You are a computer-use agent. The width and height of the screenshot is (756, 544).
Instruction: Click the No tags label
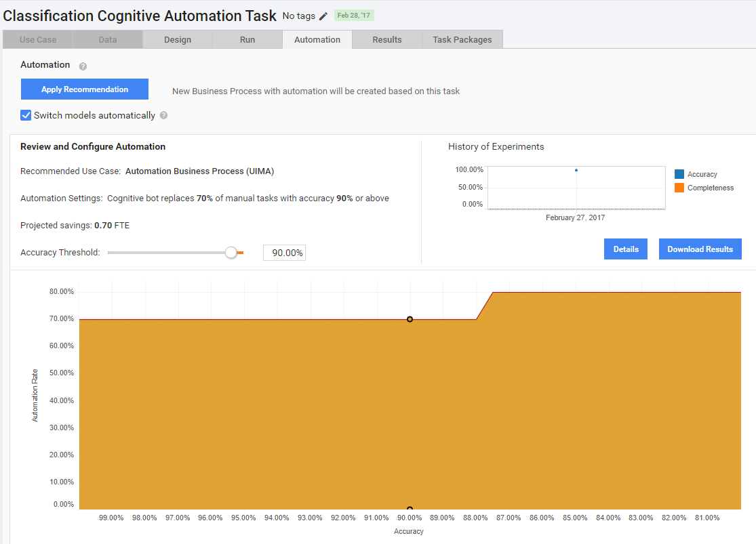[299, 16]
